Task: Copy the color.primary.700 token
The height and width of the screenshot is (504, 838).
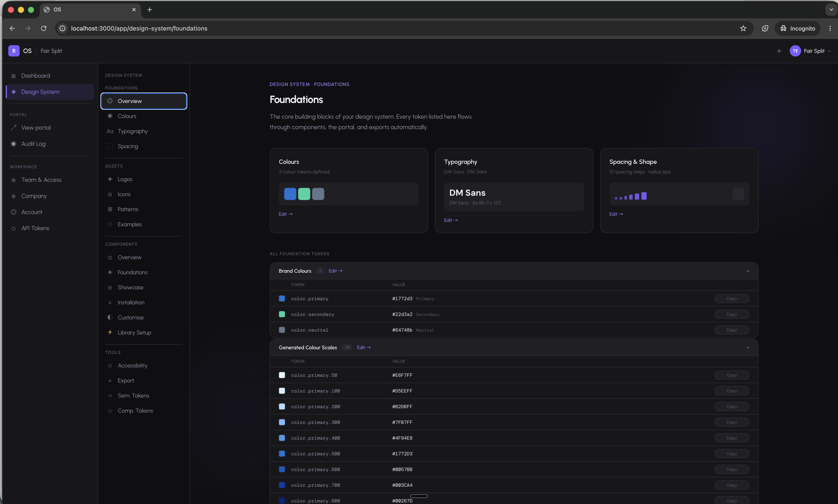Action: click(732, 485)
